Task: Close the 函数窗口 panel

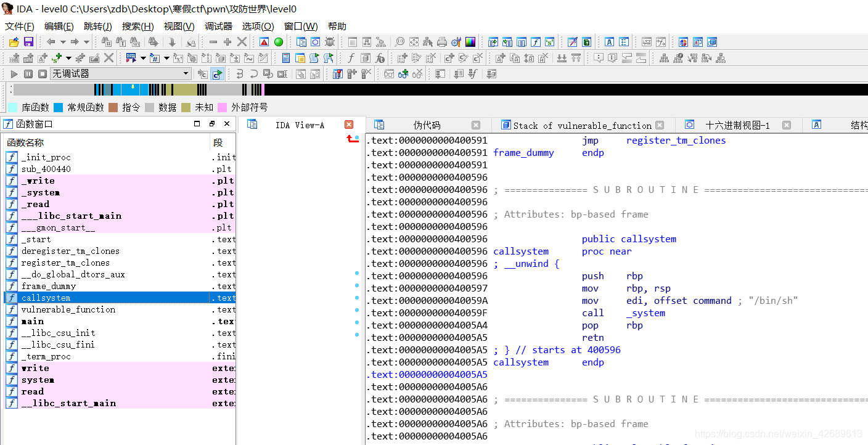Action: click(x=227, y=123)
